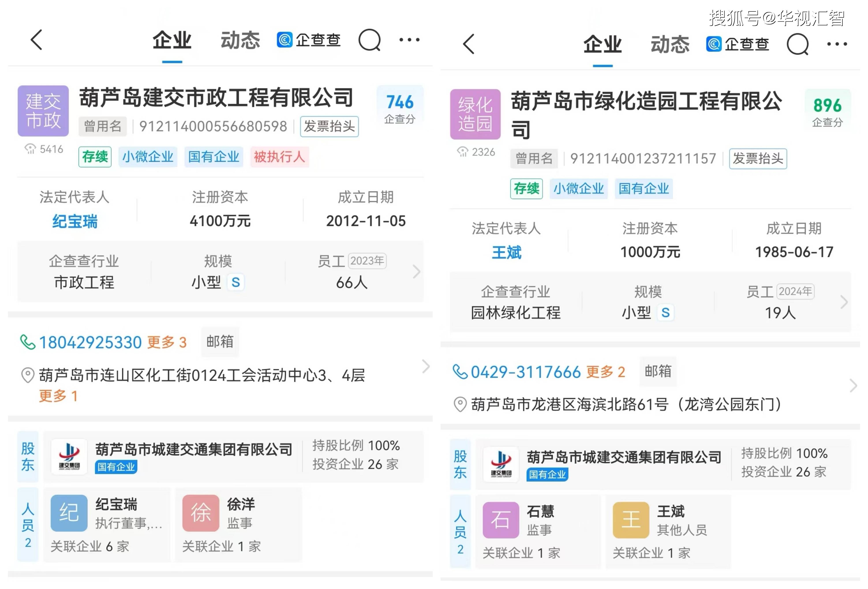The image size is (868, 589).
Task: Go back using right panel's back arrow
Action: point(469,44)
